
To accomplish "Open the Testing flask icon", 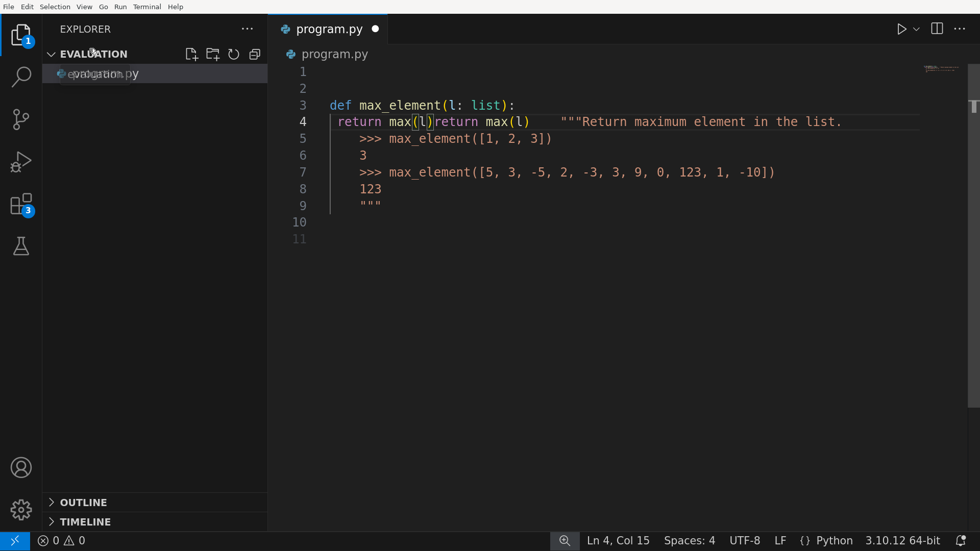I will 21,246.
